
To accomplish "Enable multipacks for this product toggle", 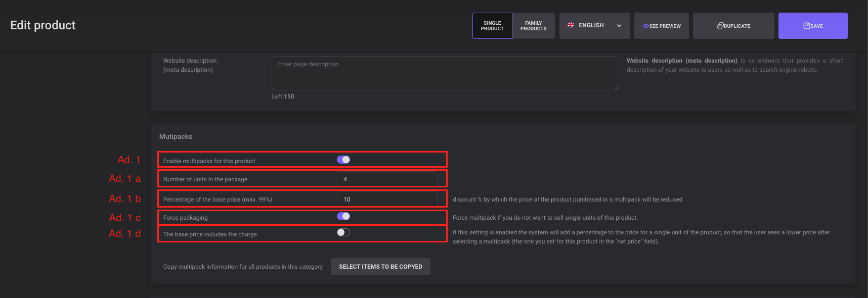I will [x=343, y=160].
